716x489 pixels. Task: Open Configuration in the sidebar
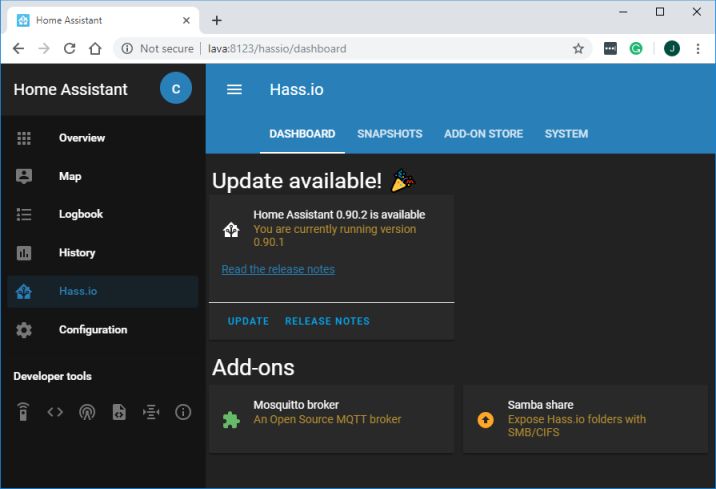(103, 330)
